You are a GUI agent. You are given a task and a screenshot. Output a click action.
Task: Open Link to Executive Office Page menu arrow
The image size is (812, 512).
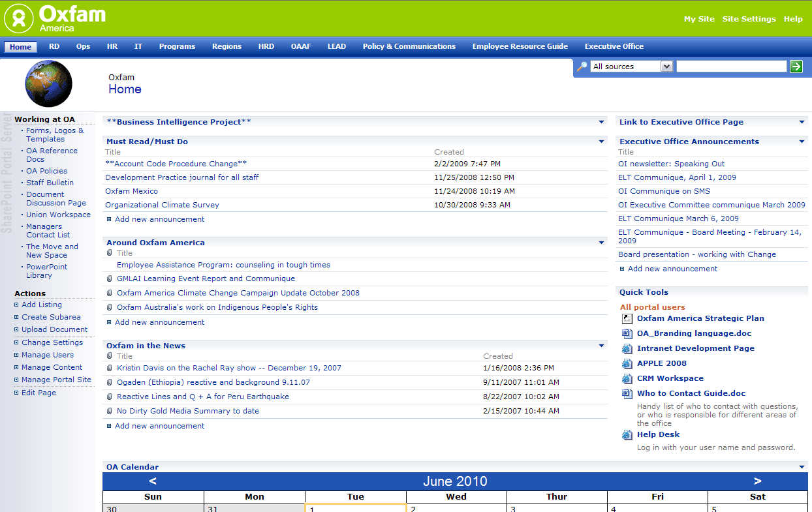(802, 122)
